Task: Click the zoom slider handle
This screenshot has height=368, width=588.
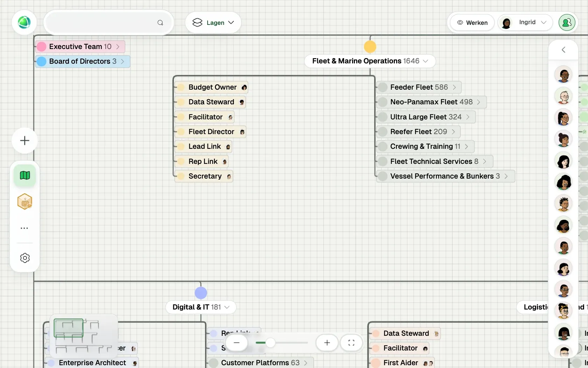Action: (270, 343)
